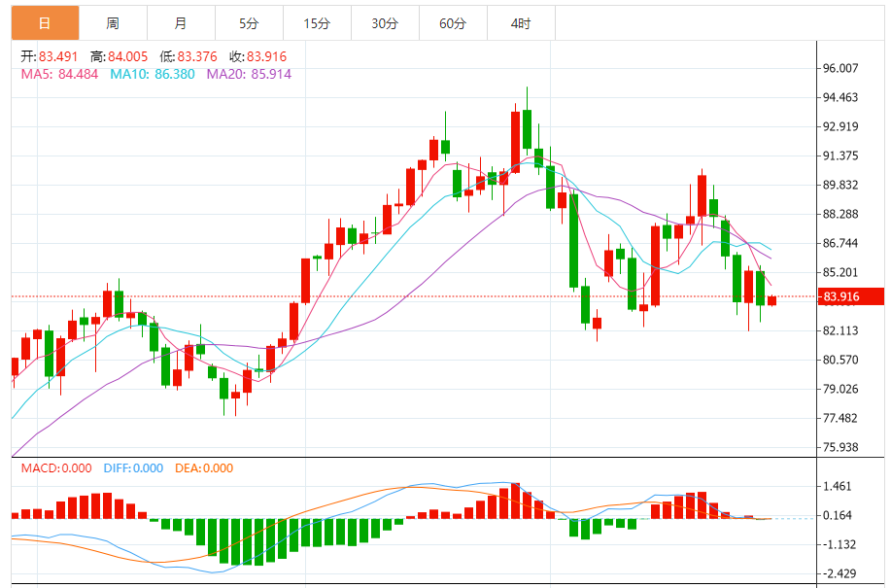The height and width of the screenshot is (588, 891).
Task: Click the MA5 indicator label
Action: pos(59,74)
